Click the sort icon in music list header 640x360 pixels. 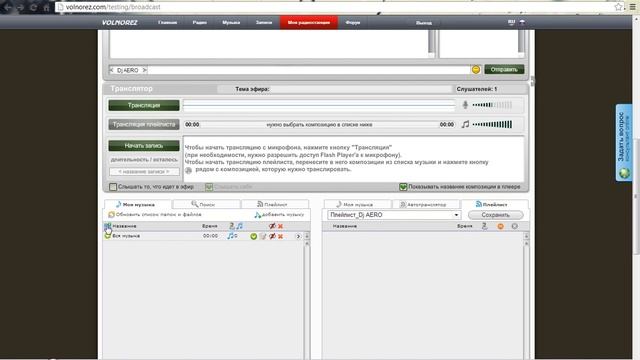click(231, 226)
